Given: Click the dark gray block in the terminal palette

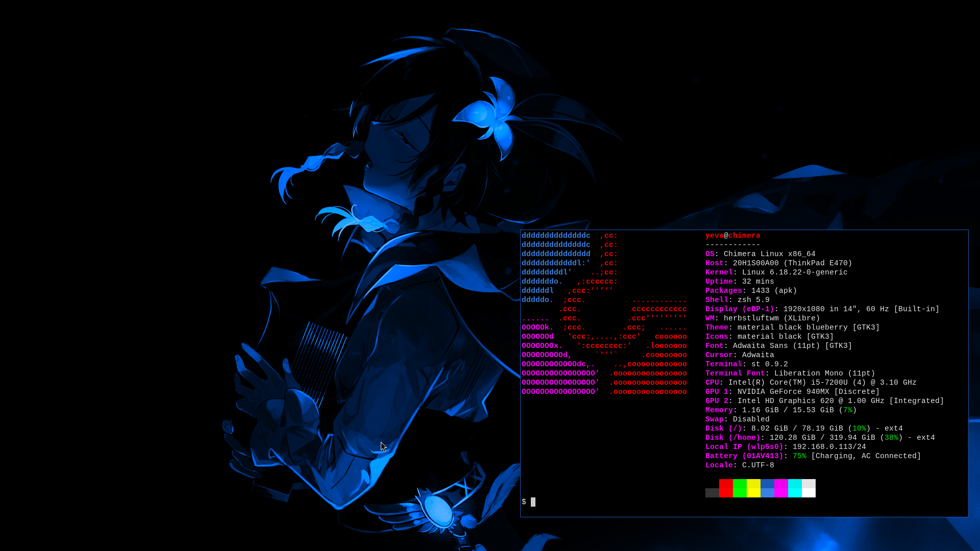Looking at the screenshot, I should coord(712,493).
